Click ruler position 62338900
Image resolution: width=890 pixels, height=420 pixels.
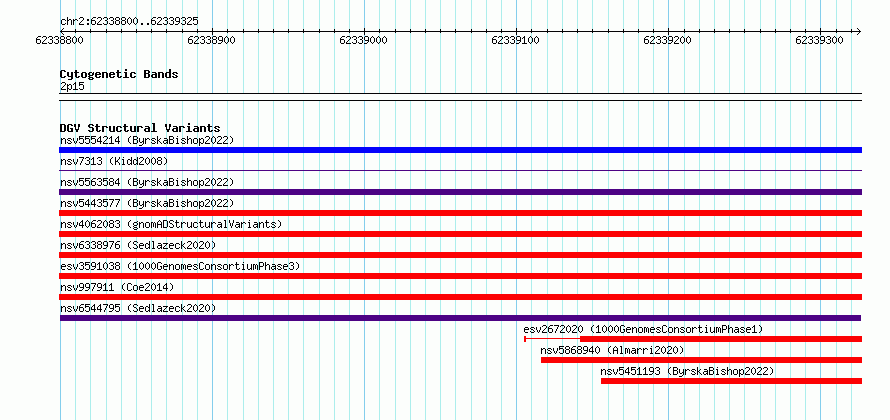point(211,40)
